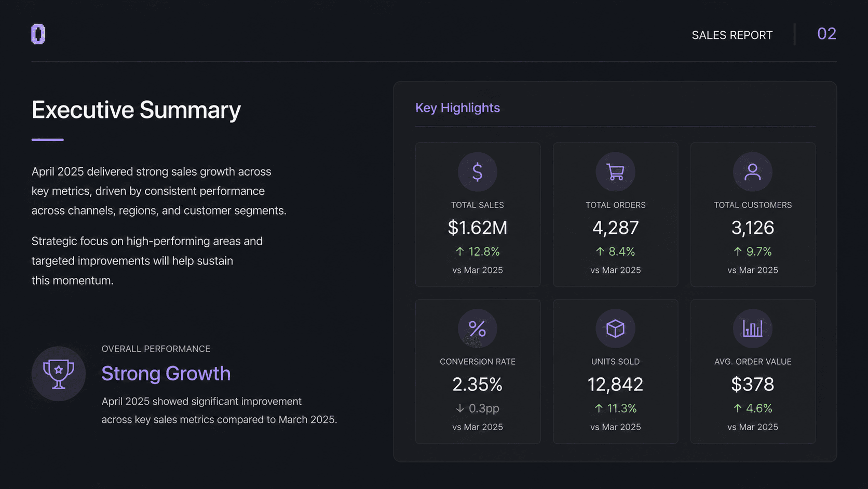Click the SALES REPORT header label
The width and height of the screenshot is (868, 489).
[732, 35]
